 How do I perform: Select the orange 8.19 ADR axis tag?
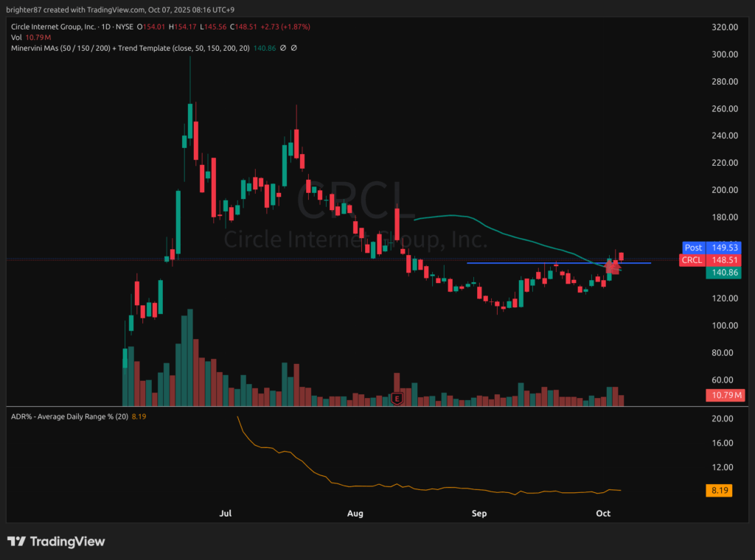[x=718, y=491]
